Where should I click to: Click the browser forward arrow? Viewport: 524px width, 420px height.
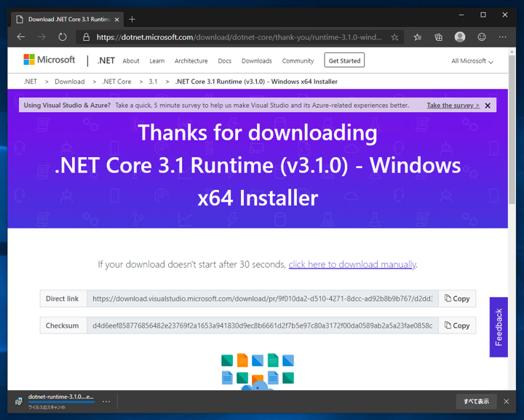tap(41, 36)
